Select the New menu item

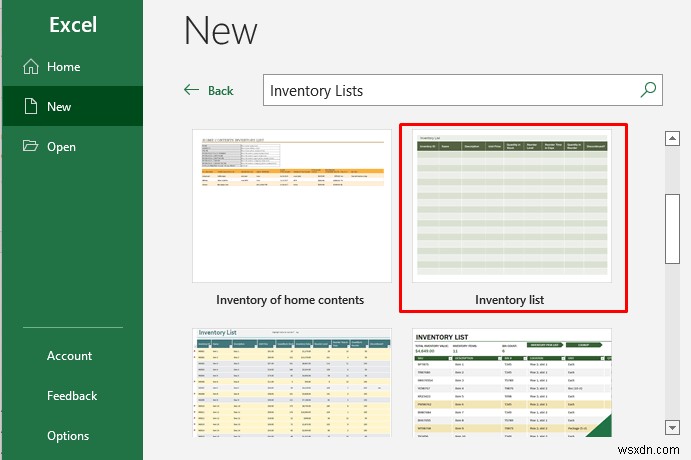coord(72,106)
